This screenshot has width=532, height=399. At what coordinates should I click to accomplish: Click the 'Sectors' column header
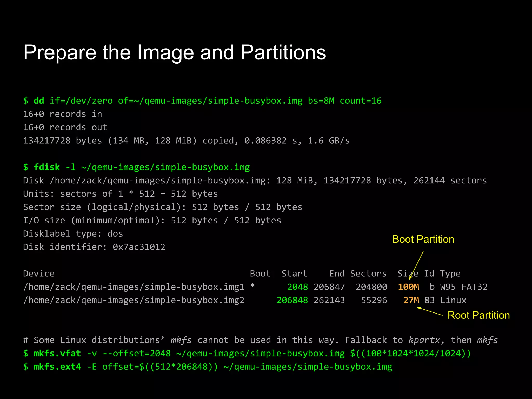coord(368,274)
